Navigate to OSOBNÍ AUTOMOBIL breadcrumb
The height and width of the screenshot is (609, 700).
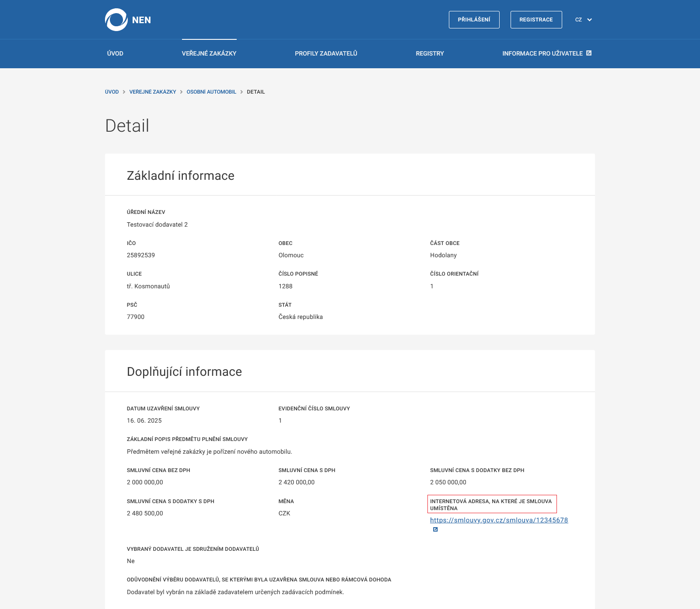[211, 92]
